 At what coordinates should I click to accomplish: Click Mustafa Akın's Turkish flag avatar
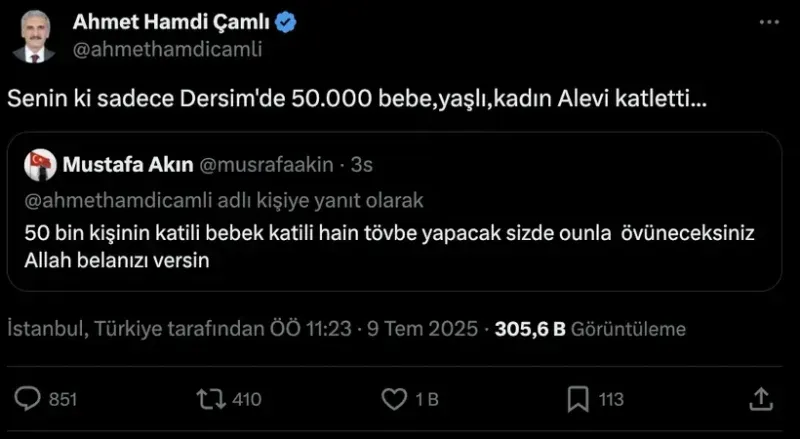pyautogui.click(x=40, y=164)
